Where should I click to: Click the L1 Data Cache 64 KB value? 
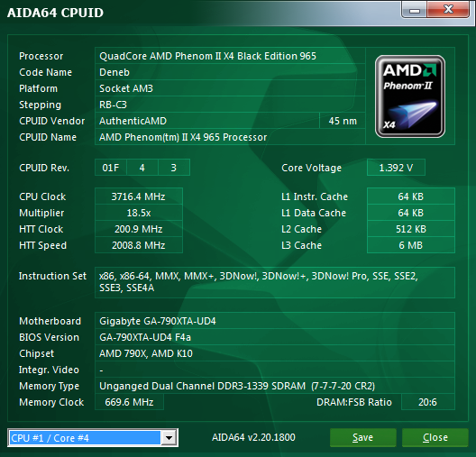click(x=411, y=213)
